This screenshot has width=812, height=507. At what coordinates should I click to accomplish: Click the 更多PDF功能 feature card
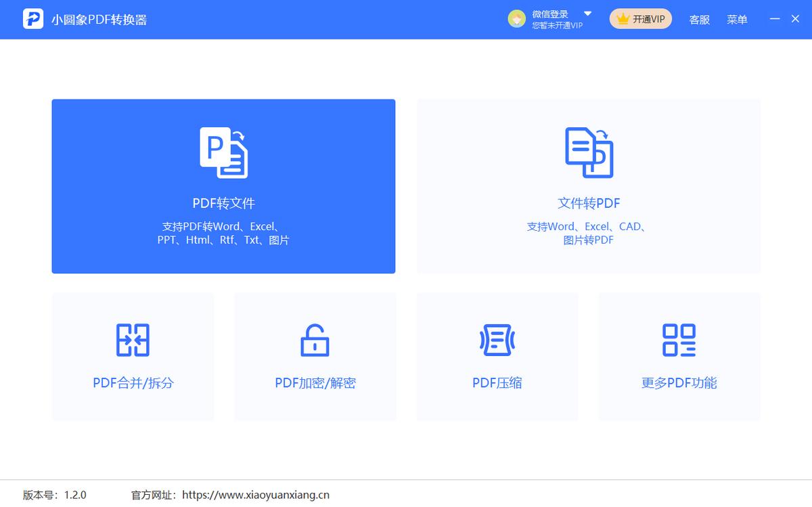pos(679,356)
